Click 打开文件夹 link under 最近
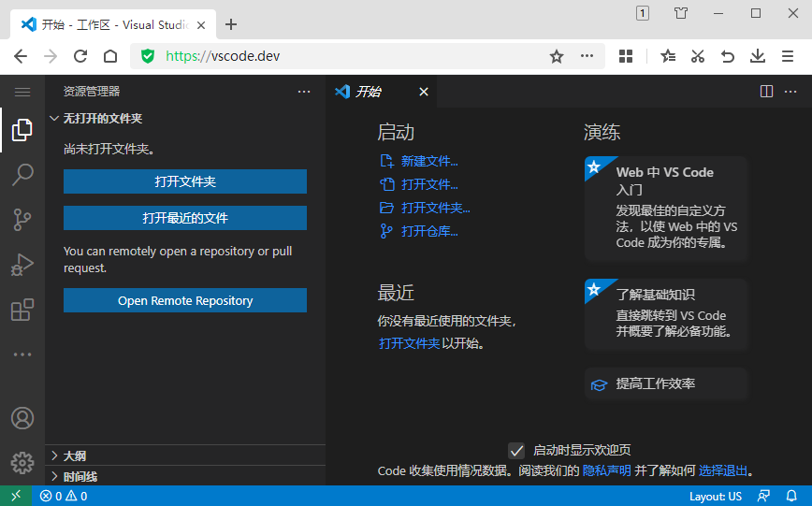This screenshot has height=506, width=812. click(409, 343)
